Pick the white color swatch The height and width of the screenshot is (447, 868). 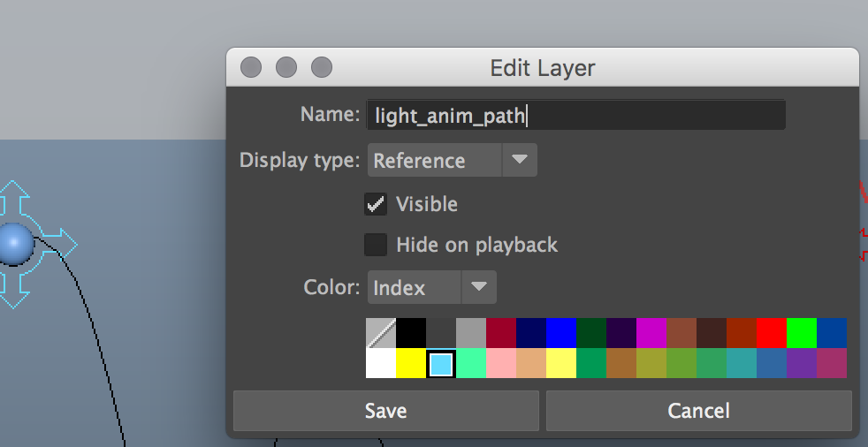(x=381, y=363)
